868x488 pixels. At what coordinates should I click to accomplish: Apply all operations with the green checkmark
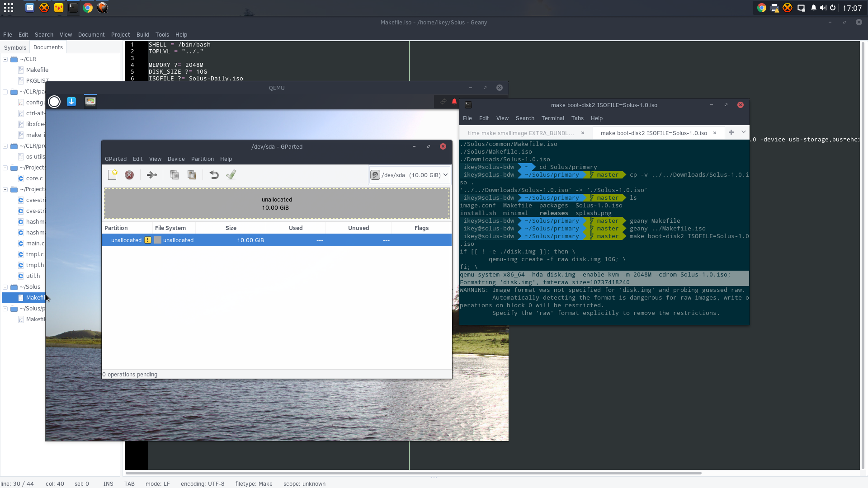tap(231, 175)
